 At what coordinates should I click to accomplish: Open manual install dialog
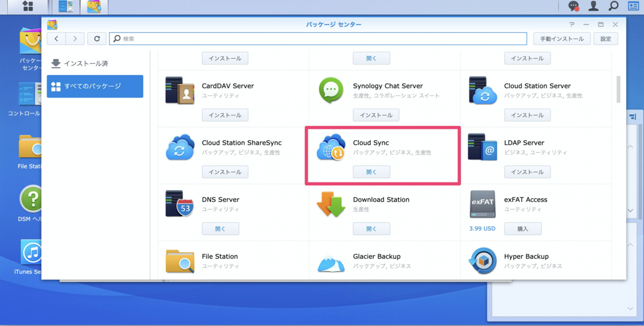[561, 39]
